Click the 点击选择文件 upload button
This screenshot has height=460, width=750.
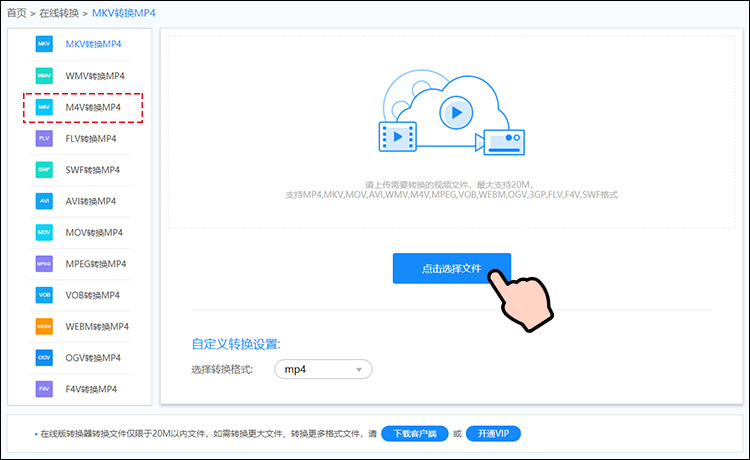click(x=452, y=268)
